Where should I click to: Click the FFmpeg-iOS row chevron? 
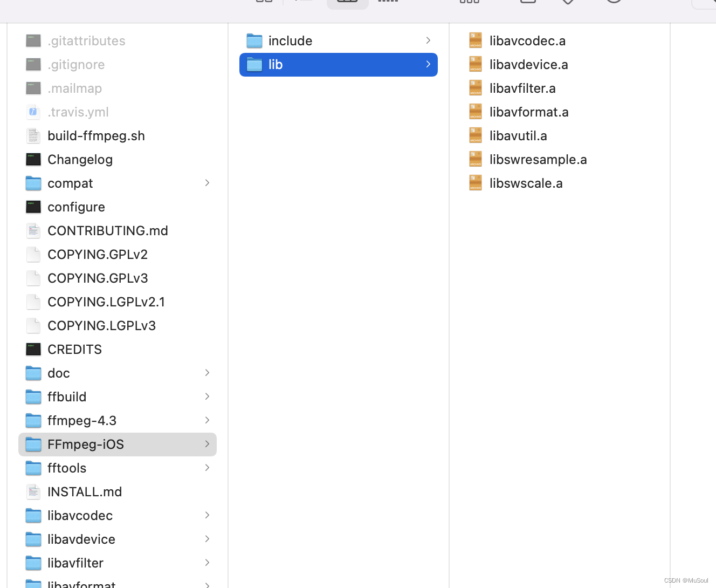(207, 444)
